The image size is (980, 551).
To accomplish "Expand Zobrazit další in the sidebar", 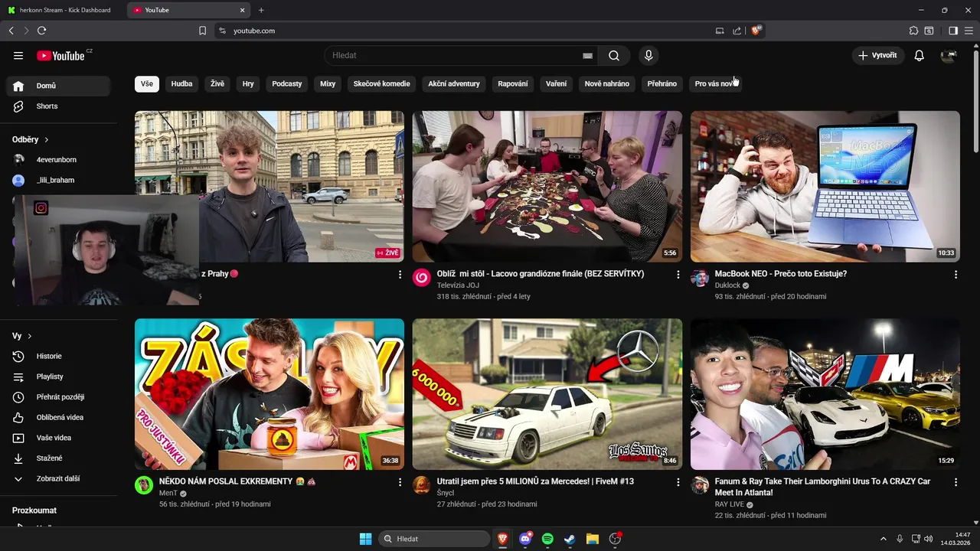I will click(58, 478).
